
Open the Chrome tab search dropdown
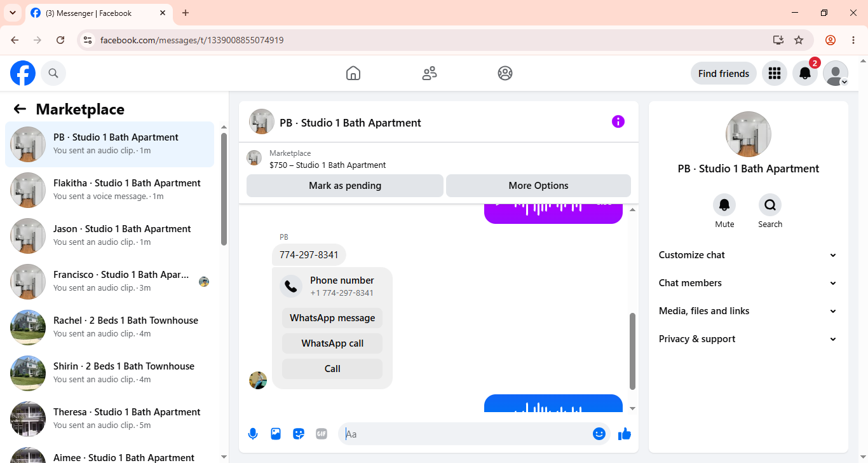click(x=13, y=13)
